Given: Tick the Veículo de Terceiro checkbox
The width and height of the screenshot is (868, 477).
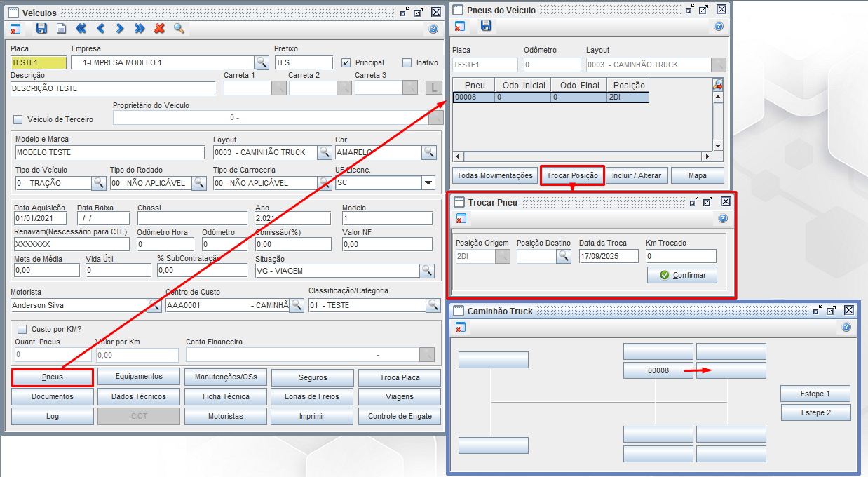Looking at the screenshot, I should (18, 119).
